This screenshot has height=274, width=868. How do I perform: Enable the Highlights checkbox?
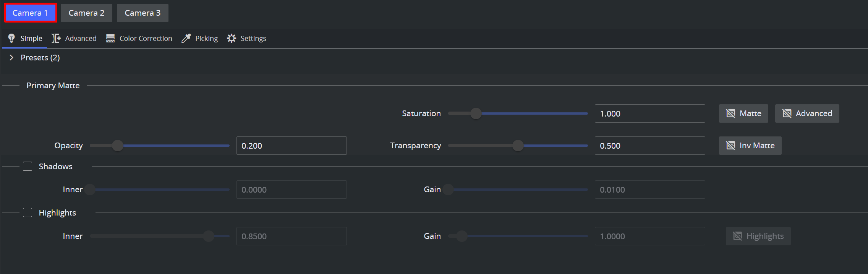click(x=28, y=212)
